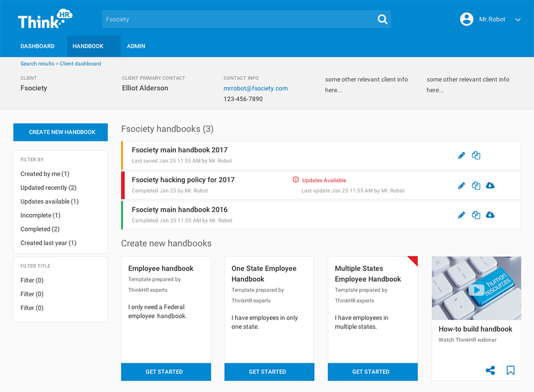Image resolution: width=534 pixels, height=392 pixels.
Task: Click the Mr.Robot profile avatar
Action: pyautogui.click(x=467, y=19)
